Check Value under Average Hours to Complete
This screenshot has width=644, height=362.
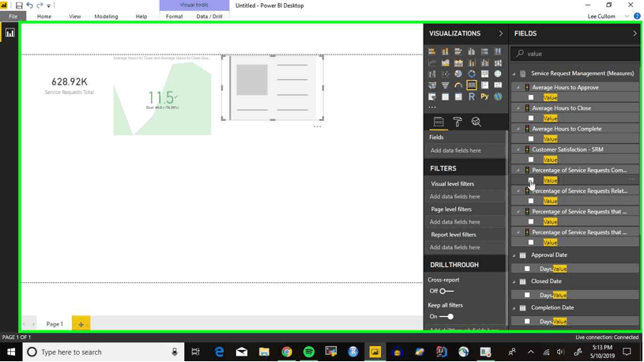pos(531,139)
